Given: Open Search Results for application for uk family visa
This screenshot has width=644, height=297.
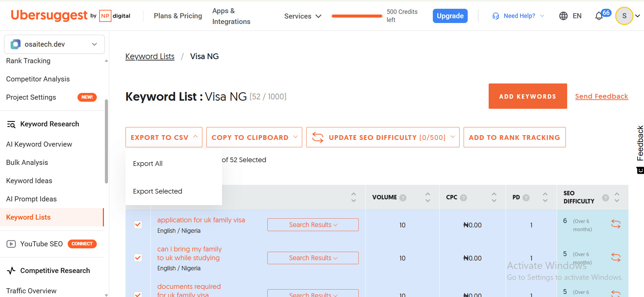Looking at the screenshot, I should click(x=313, y=225).
